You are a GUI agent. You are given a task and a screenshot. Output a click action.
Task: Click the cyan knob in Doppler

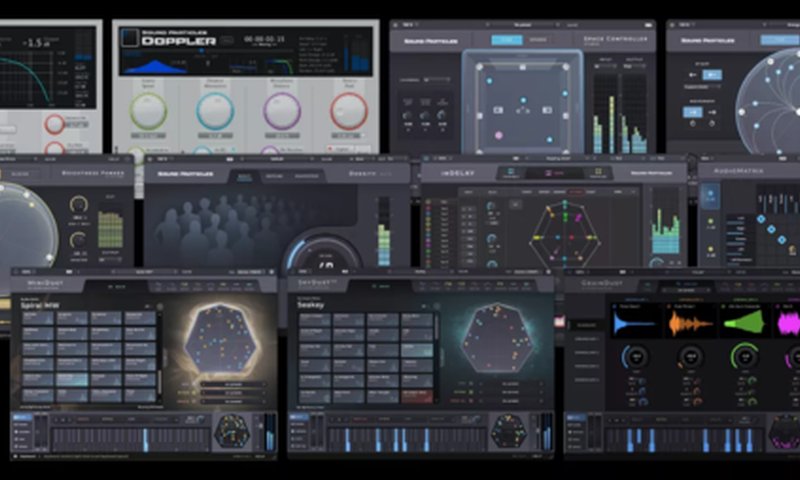(215, 111)
